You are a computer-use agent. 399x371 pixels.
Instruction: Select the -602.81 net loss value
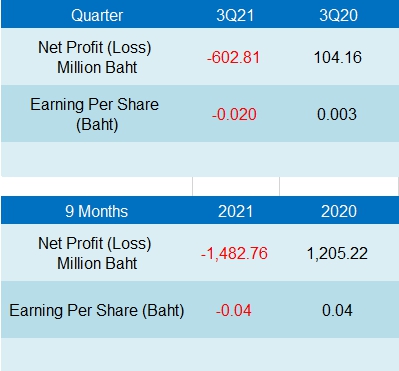(x=233, y=57)
